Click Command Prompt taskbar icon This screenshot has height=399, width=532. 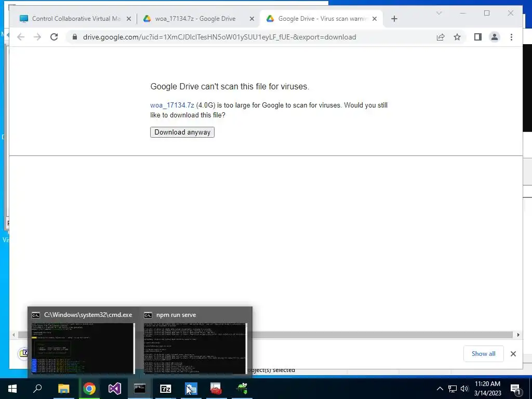click(x=140, y=389)
